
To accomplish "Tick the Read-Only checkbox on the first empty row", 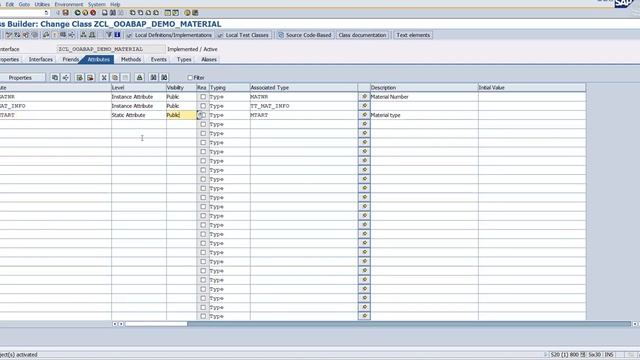I will tap(203, 124).
